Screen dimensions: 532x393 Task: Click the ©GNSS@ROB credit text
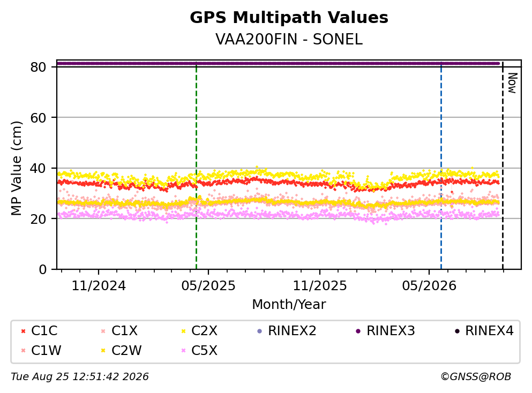(476, 377)
